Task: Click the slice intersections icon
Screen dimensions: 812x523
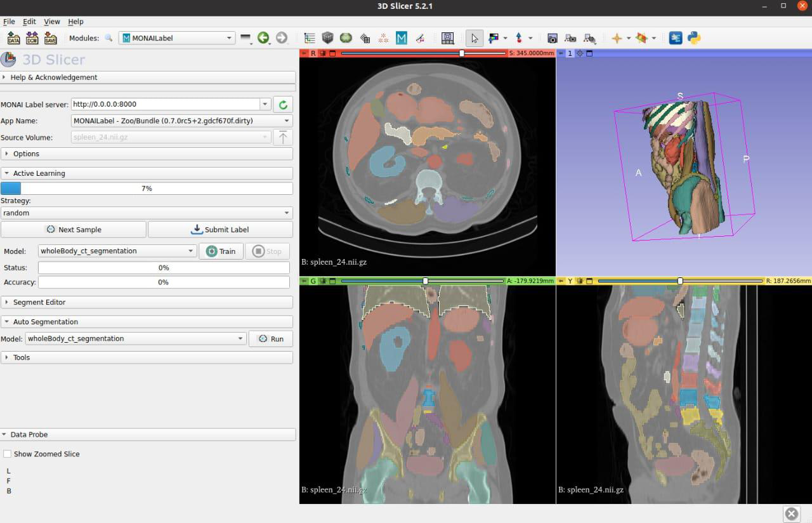Action: (x=641, y=38)
